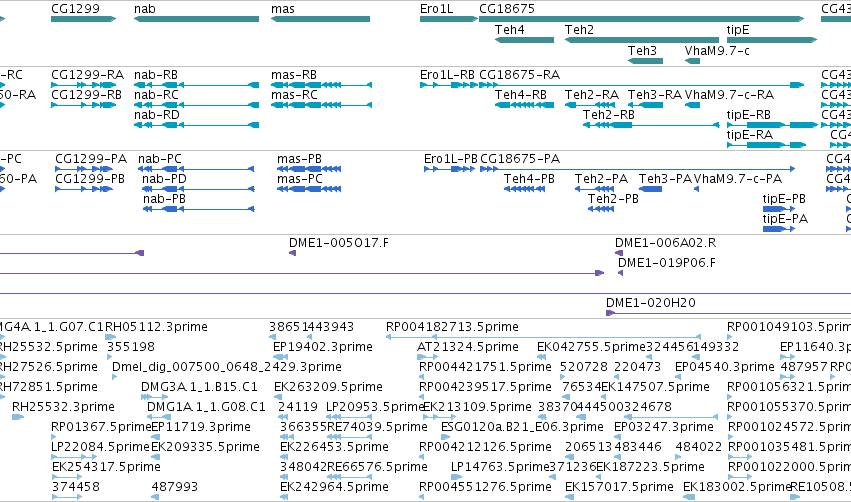Click the CG1299-PB protein feature
Image resolution: width=851 pixels, height=502 pixels.
coord(84,189)
